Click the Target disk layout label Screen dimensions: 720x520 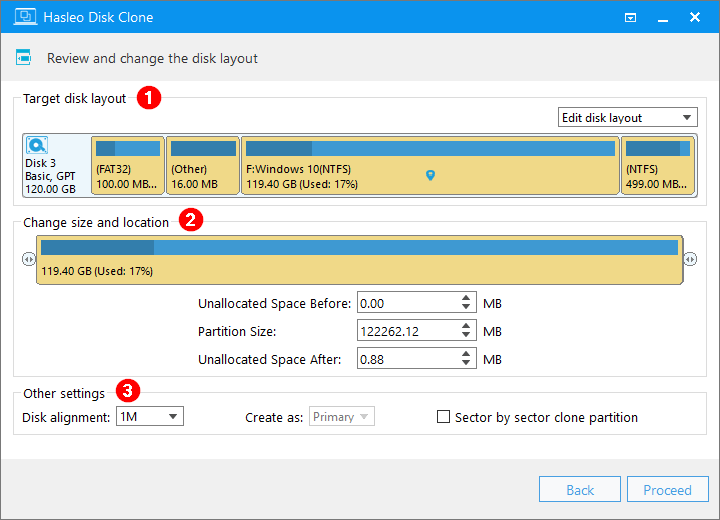74,98
